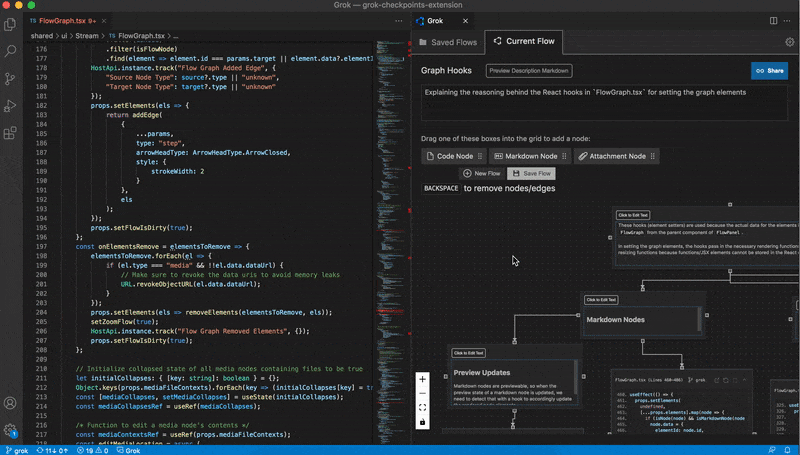Open the Explorer view in the activity bar
This screenshot has width=800, height=455.
[10, 24]
